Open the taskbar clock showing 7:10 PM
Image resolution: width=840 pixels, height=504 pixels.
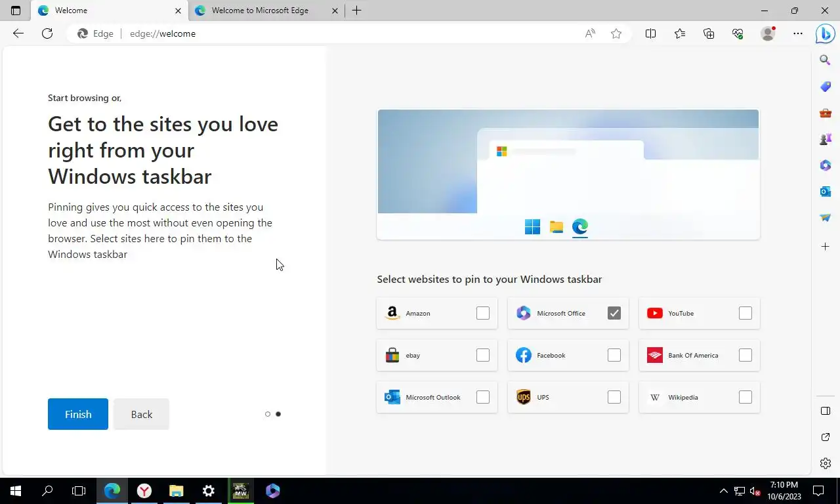coord(785,490)
